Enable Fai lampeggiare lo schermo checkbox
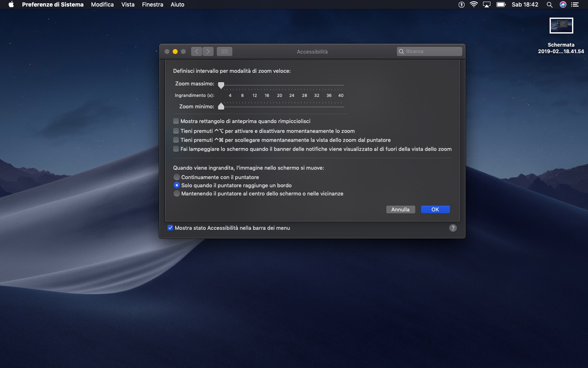The image size is (588, 368). click(x=176, y=149)
